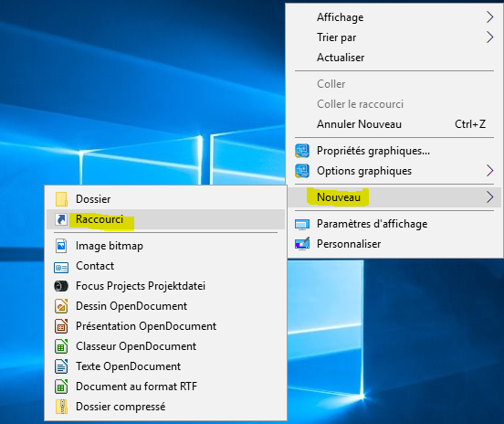Create a new Texte OpenDocument
This screenshot has width=504, height=424.
[165, 366]
